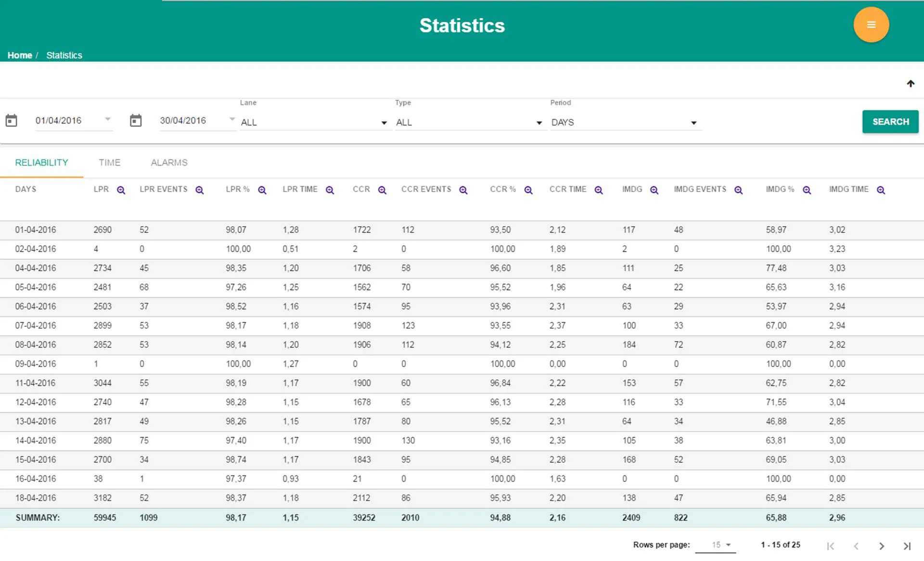Jump to the last page of results
Image resolution: width=924 pixels, height=561 pixels.
[x=907, y=546]
